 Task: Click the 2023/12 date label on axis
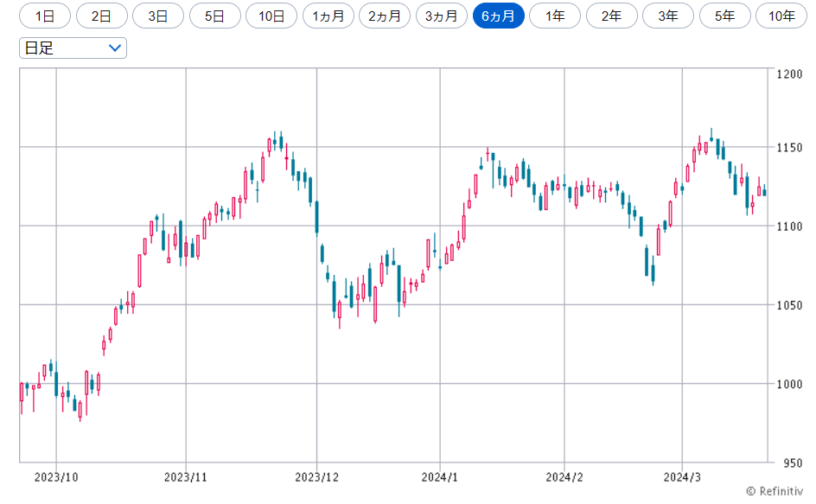coord(316,476)
